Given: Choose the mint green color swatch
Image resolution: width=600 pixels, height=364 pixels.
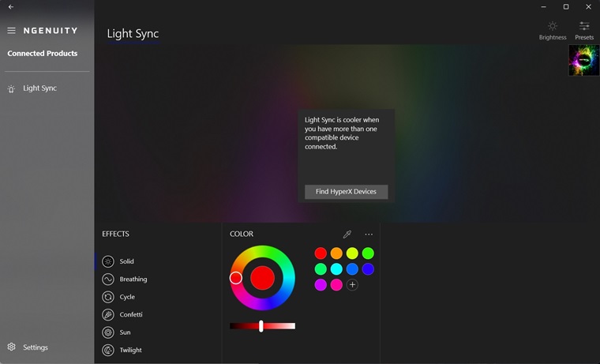Looking at the screenshot, I should [321, 269].
